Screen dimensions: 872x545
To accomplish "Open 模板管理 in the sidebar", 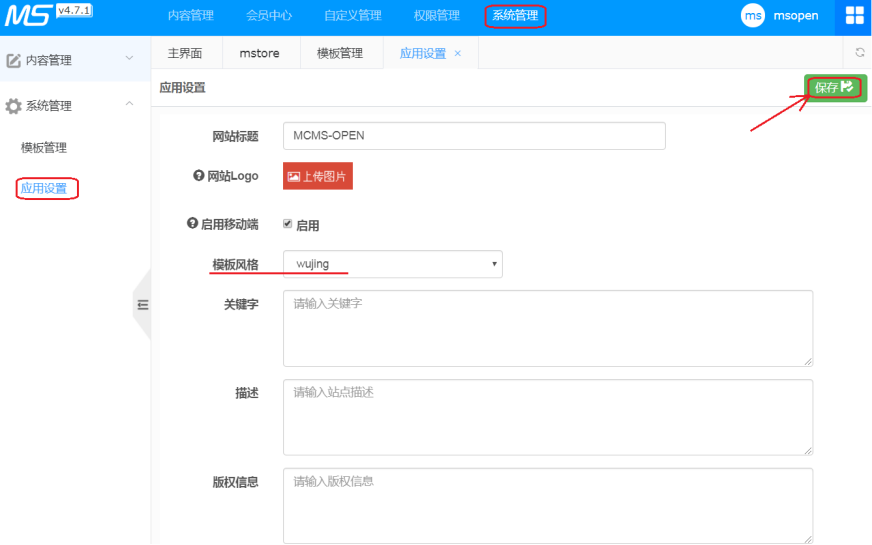I will (x=44, y=147).
